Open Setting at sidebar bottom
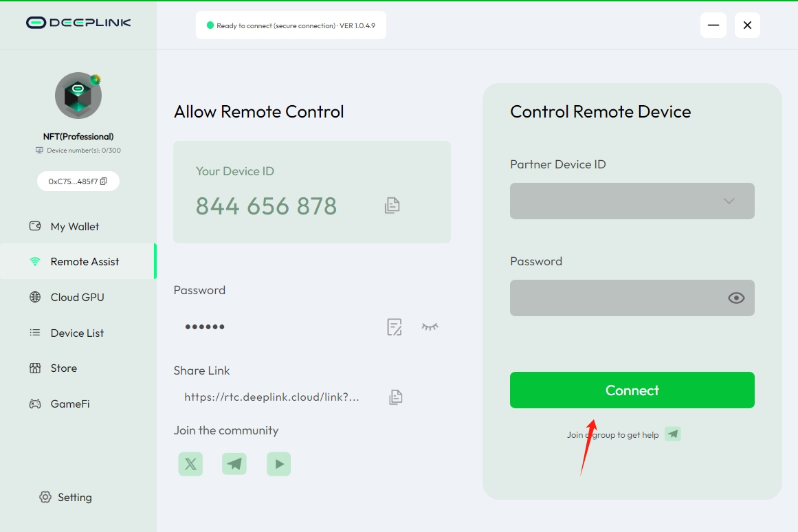Image resolution: width=798 pixels, height=532 pixels. (66, 498)
